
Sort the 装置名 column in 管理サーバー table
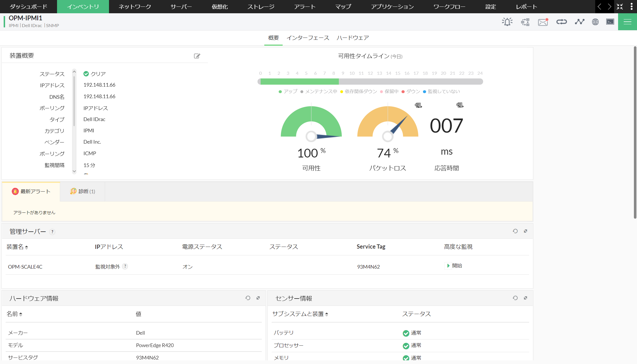coord(27,247)
